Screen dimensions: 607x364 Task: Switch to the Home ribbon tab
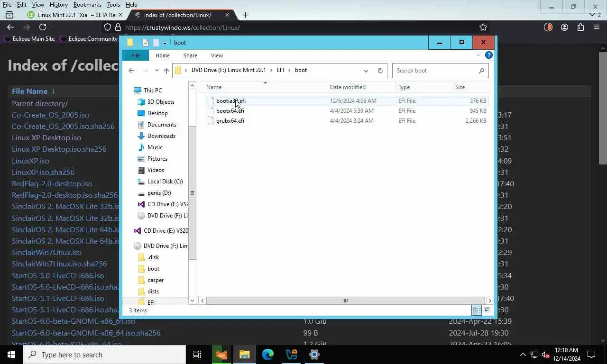click(x=162, y=55)
